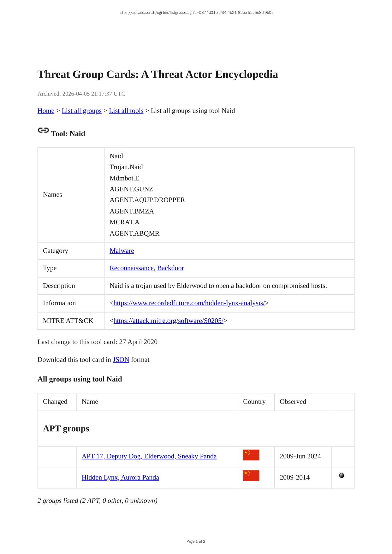
Task: Download the tool card via JSON link
Action: [121, 360]
